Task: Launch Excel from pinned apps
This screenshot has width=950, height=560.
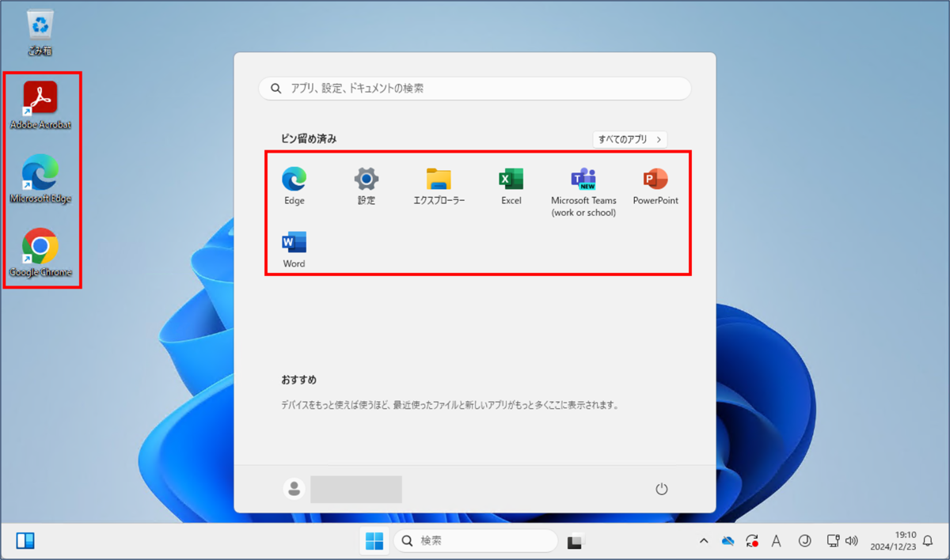Action: tap(511, 187)
